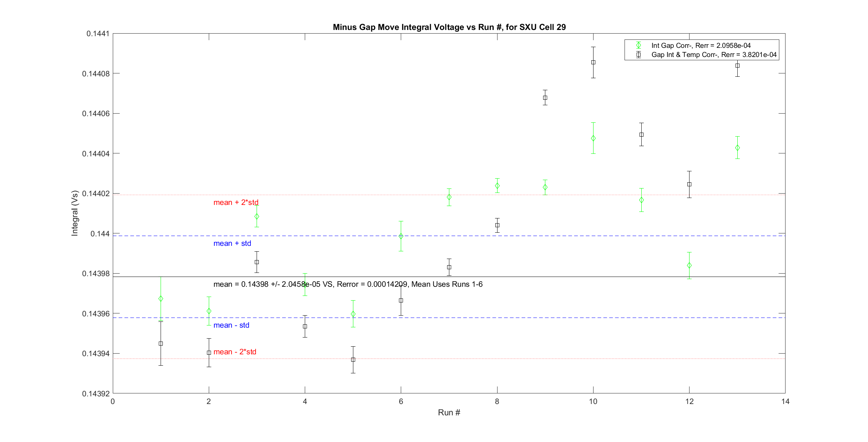Click the blue 'mean - std' label
This screenshot has height=442, width=868.
click(231, 325)
